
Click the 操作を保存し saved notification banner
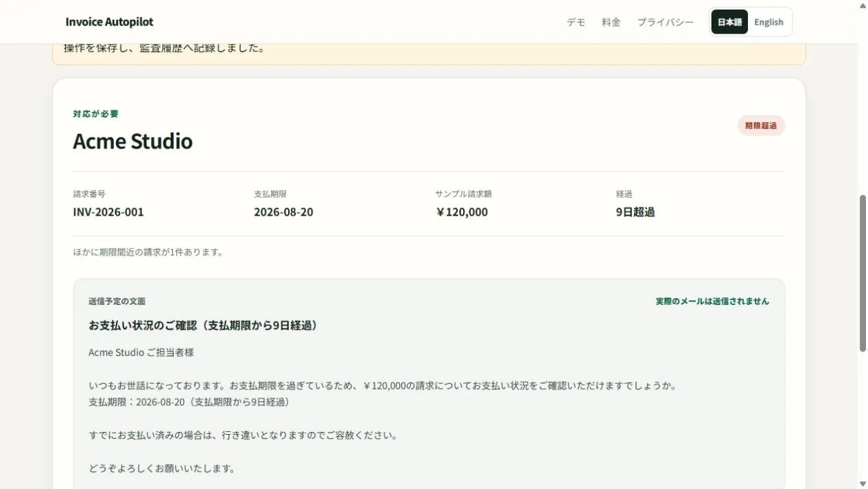[x=429, y=54]
